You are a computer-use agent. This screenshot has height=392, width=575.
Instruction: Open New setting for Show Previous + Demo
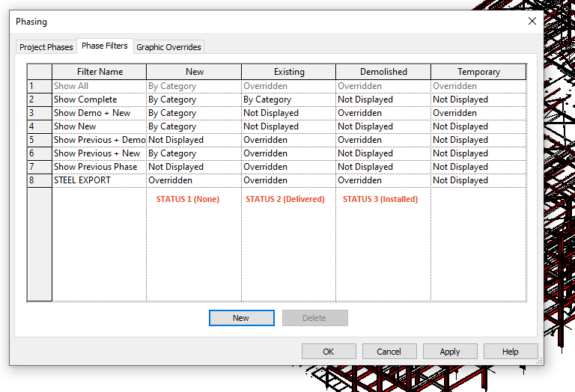(x=194, y=140)
